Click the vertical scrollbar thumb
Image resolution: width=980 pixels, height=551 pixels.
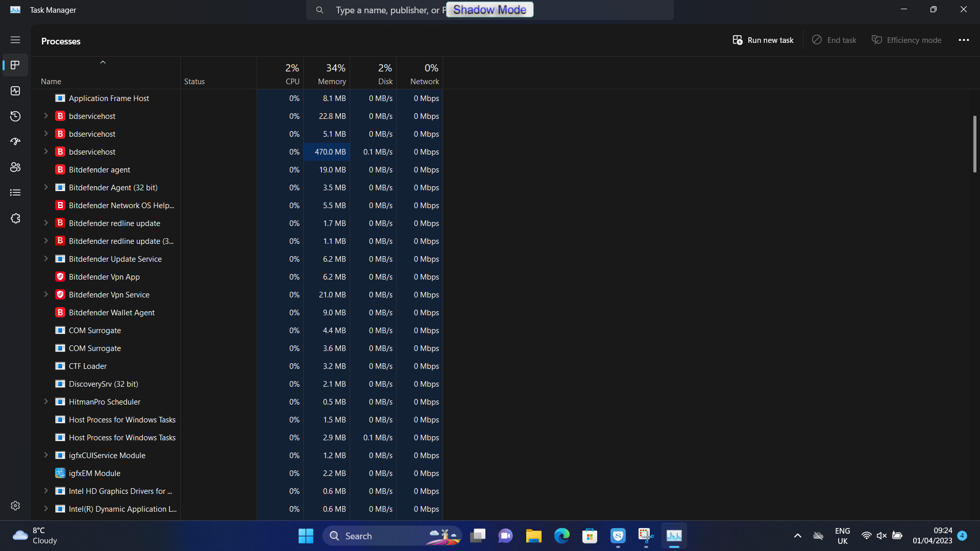pos(974,144)
